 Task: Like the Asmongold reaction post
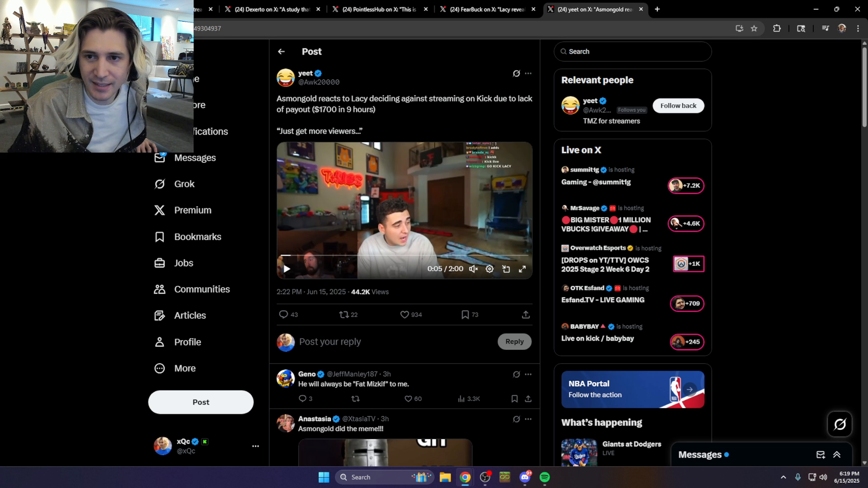tap(404, 314)
